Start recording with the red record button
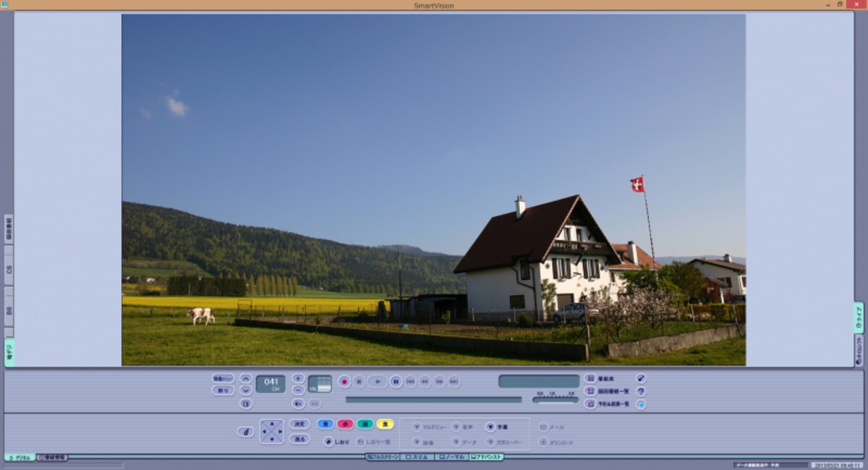The image size is (868, 470). point(344,381)
